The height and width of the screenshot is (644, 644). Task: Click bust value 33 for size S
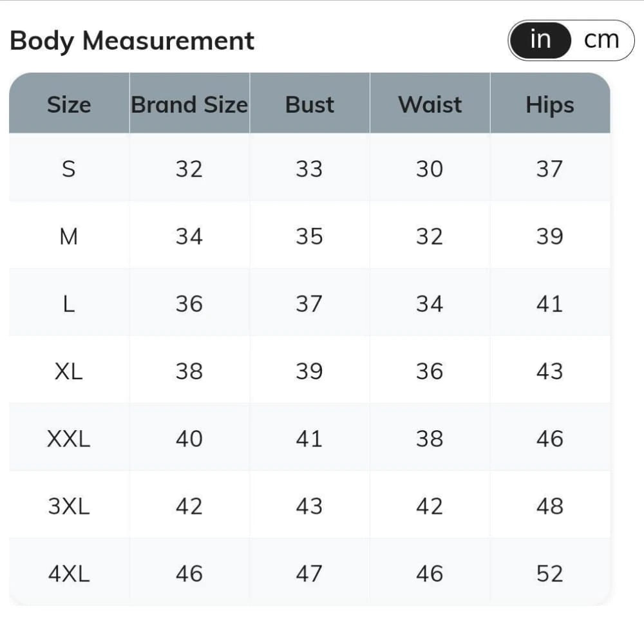tap(309, 169)
